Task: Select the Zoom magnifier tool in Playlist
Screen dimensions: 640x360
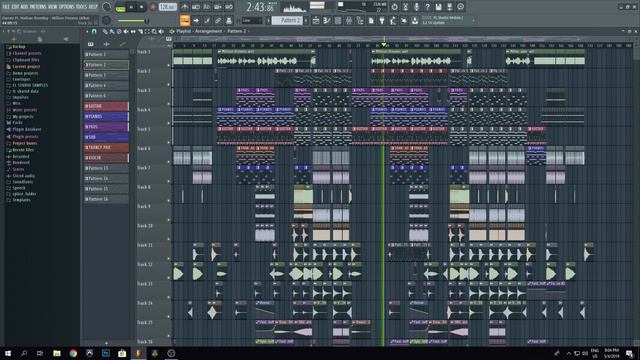Action: pos(154,31)
